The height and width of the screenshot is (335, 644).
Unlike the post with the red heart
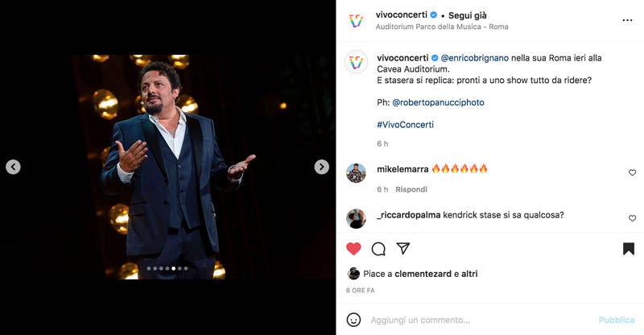click(353, 249)
